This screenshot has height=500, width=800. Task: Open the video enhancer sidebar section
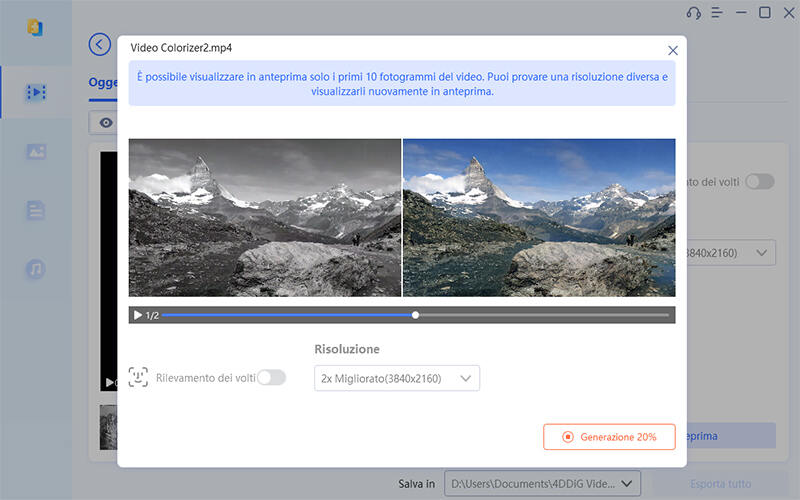[x=36, y=92]
